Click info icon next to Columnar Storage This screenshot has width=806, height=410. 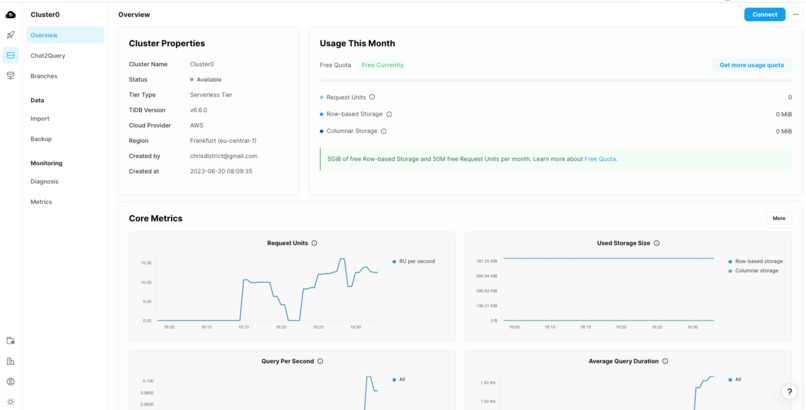click(383, 131)
